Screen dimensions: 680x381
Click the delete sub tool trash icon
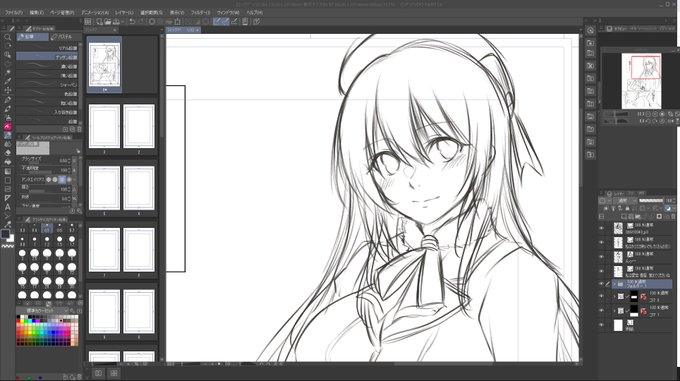[x=78, y=130]
